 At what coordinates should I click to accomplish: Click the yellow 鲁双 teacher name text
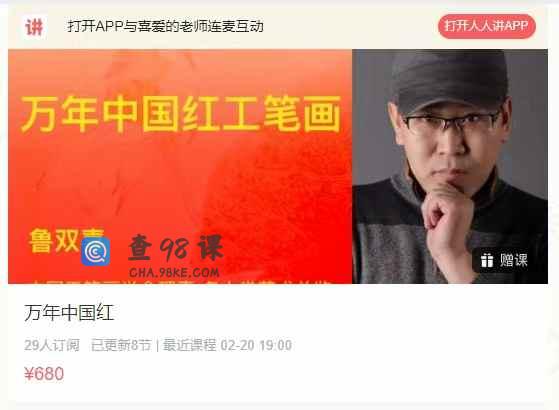point(54,241)
